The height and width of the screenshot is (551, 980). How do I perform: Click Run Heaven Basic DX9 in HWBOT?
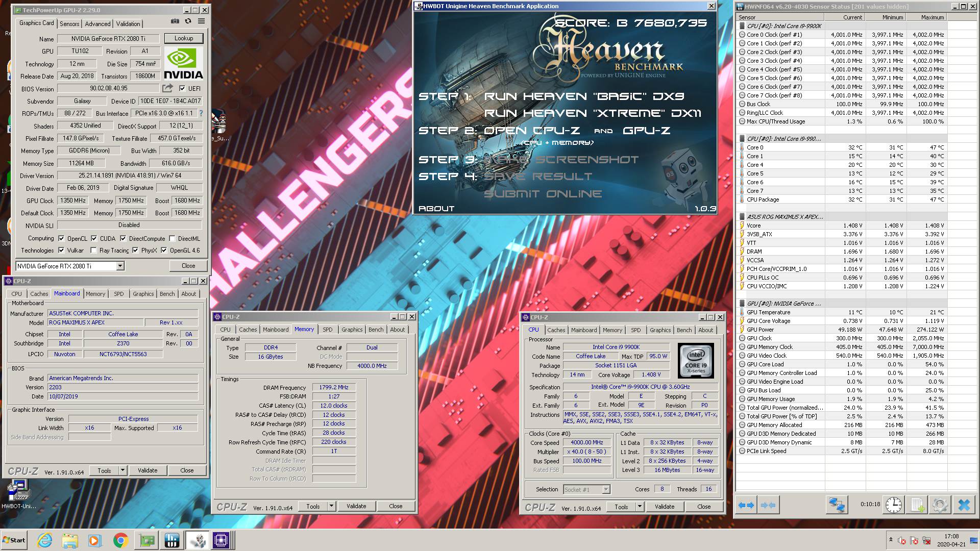[x=584, y=96]
